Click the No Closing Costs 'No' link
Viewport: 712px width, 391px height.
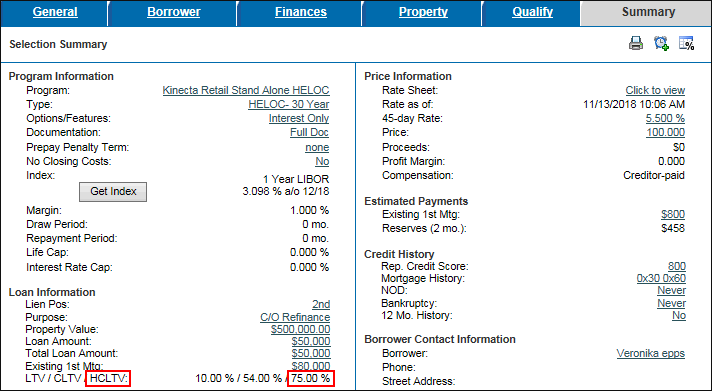pos(322,162)
